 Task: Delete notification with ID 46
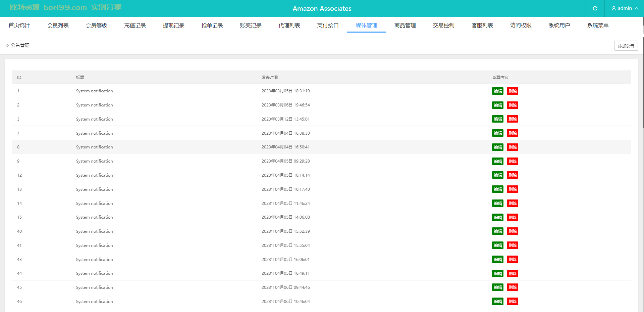[513, 301]
